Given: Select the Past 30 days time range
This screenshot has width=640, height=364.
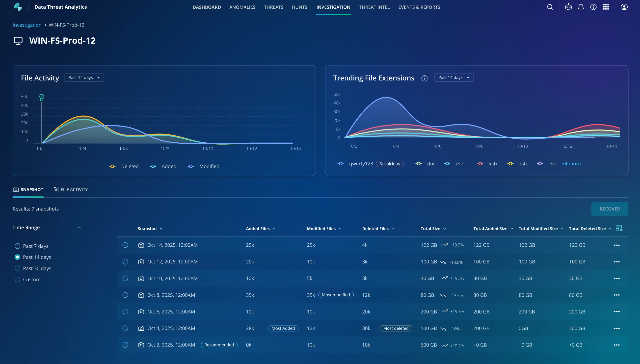Looking at the screenshot, I should tap(18, 268).
